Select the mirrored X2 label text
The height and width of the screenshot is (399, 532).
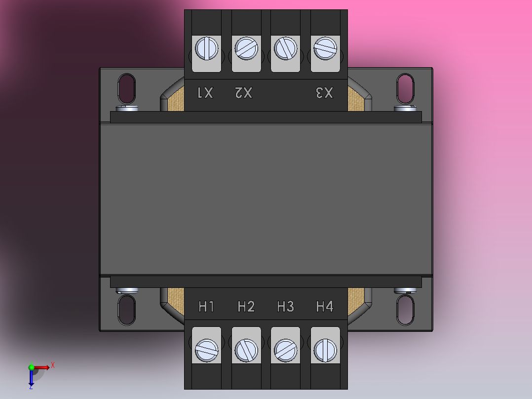pos(244,92)
